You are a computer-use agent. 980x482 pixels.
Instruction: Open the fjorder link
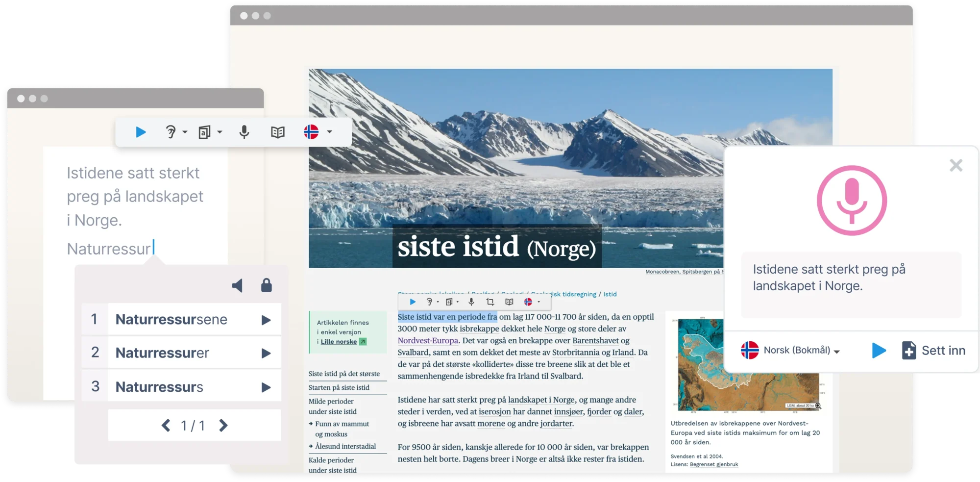(x=599, y=411)
